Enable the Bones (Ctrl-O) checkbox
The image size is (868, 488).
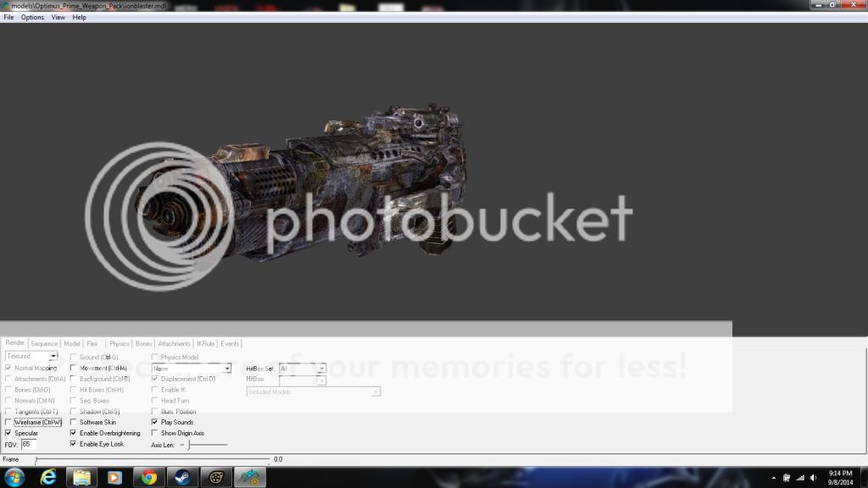pyautogui.click(x=8, y=390)
